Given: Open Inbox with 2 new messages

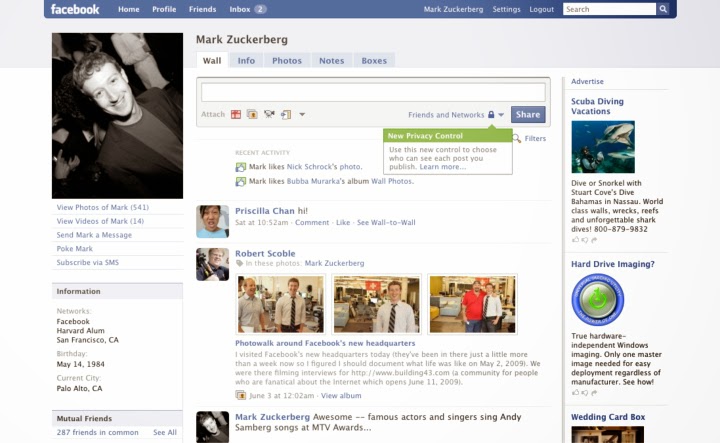Looking at the screenshot, I should point(248,9).
